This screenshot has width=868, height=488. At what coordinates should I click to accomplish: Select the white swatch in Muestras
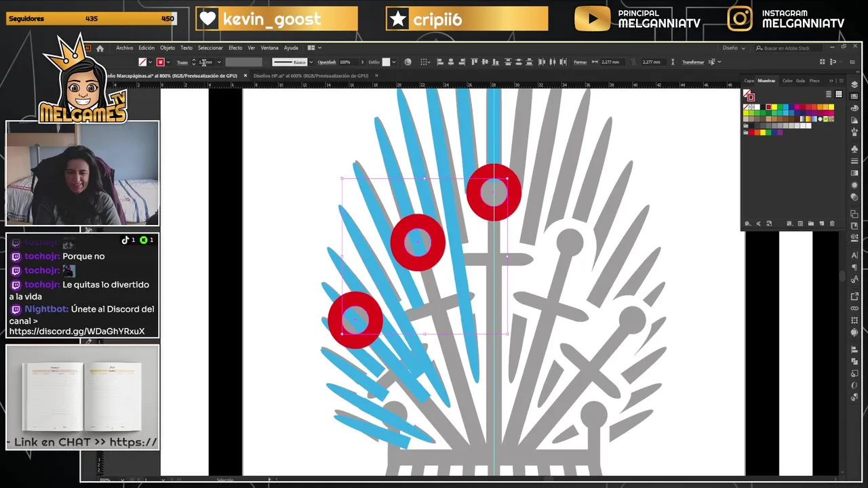757,107
